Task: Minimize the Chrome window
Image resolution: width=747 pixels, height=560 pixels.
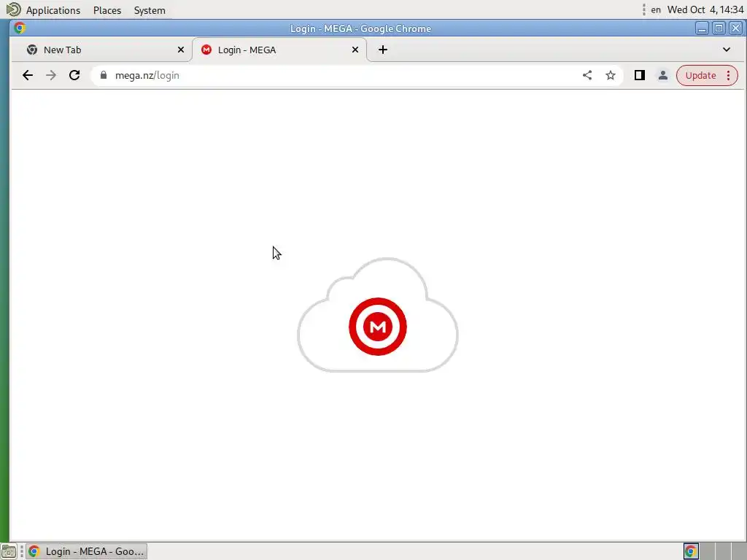Action: [702, 28]
